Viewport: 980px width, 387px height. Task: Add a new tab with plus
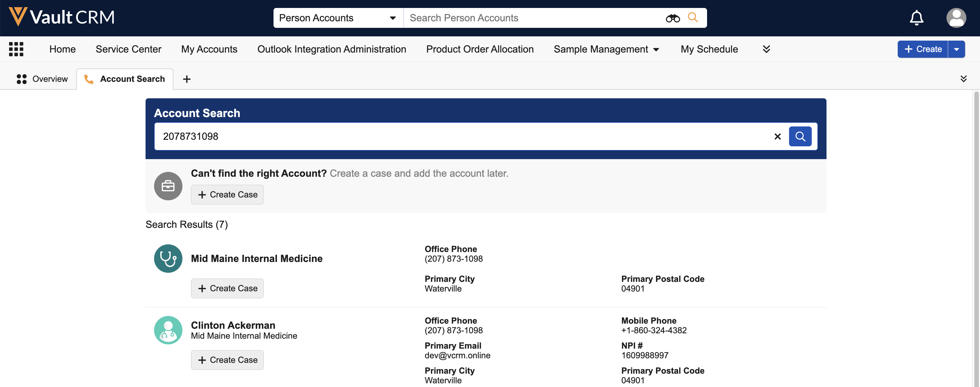click(x=186, y=79)
